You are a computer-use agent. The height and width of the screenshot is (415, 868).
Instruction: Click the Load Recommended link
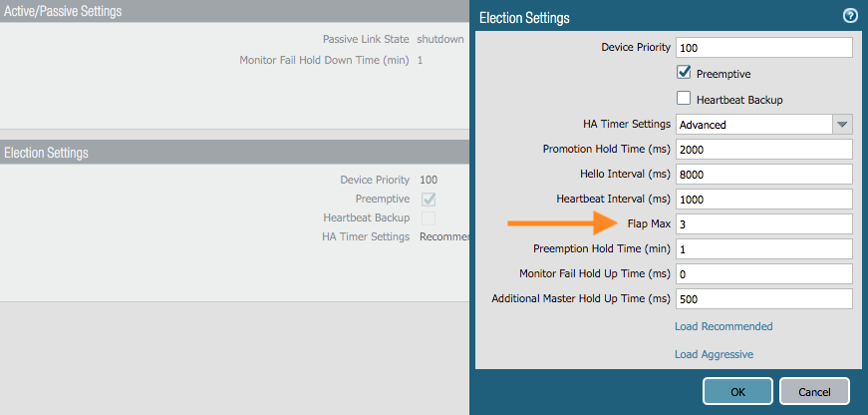(x=723, y=326)
